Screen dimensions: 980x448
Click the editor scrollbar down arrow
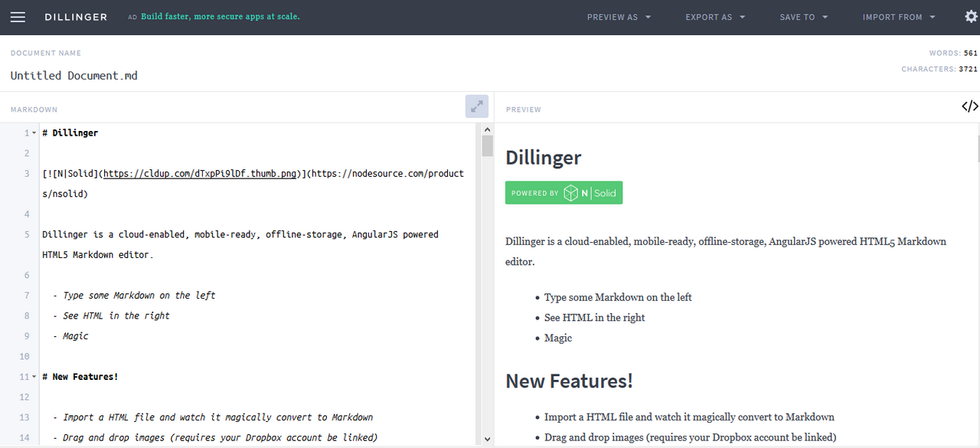point(487,438)
